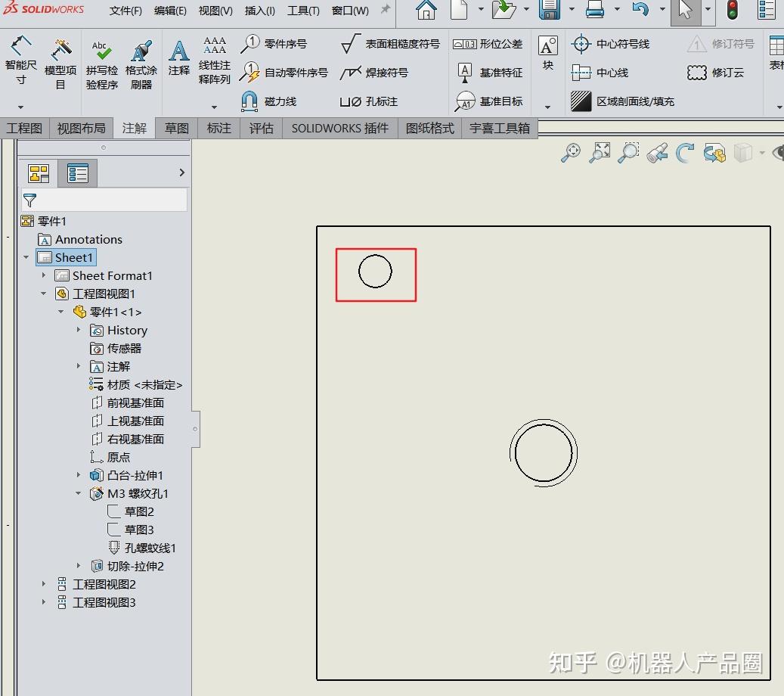Screen dimensions: 784x696
Task: Click the 表面粗糙度符号 surface finish tool
Action: pyautogui.click(x=390, y=44)
